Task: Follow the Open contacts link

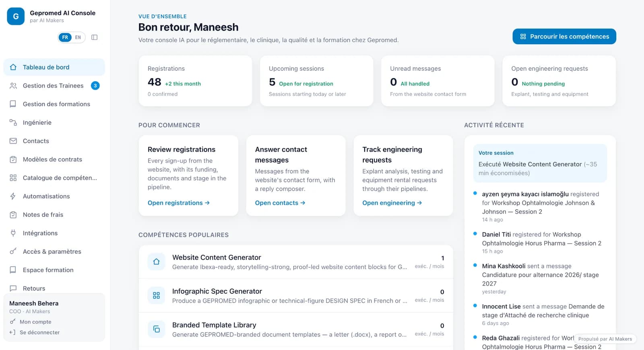Action: 280,203
